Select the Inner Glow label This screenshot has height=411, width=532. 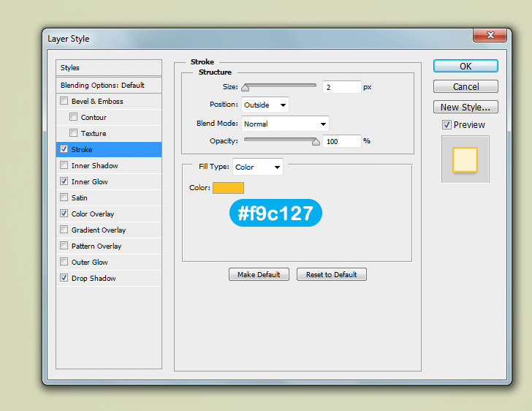point(90,181)
